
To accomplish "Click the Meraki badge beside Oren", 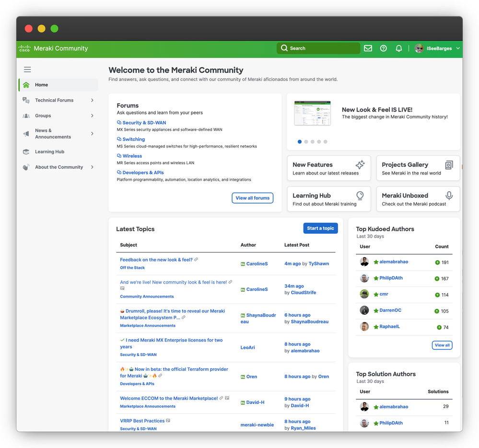I will (x=243, y=377).
